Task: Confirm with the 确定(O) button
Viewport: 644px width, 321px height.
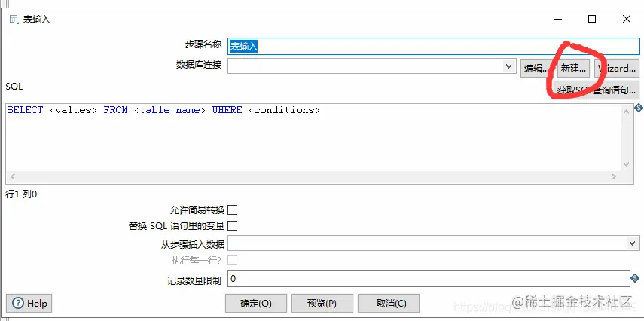Action: [256, 304]
